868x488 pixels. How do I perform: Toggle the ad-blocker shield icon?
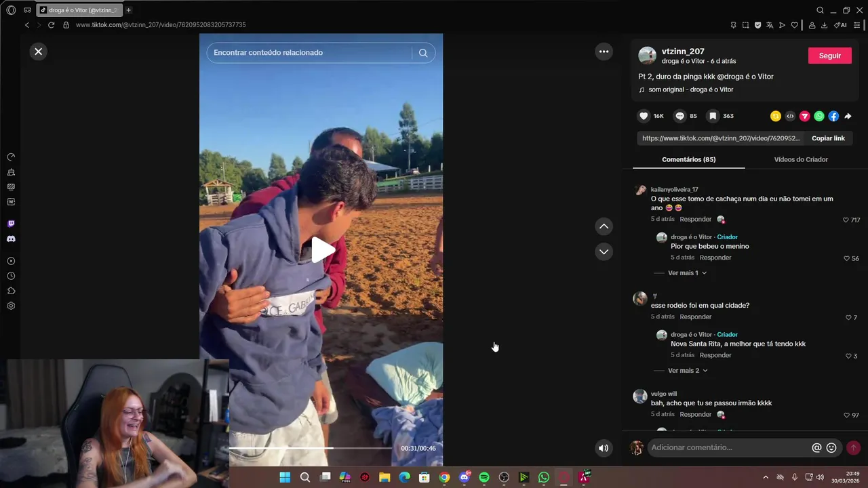pos(757,25)
